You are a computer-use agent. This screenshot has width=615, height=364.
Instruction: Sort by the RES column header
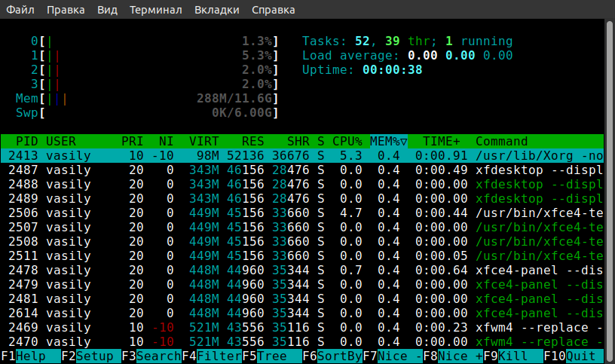click(x=253, y=141)
